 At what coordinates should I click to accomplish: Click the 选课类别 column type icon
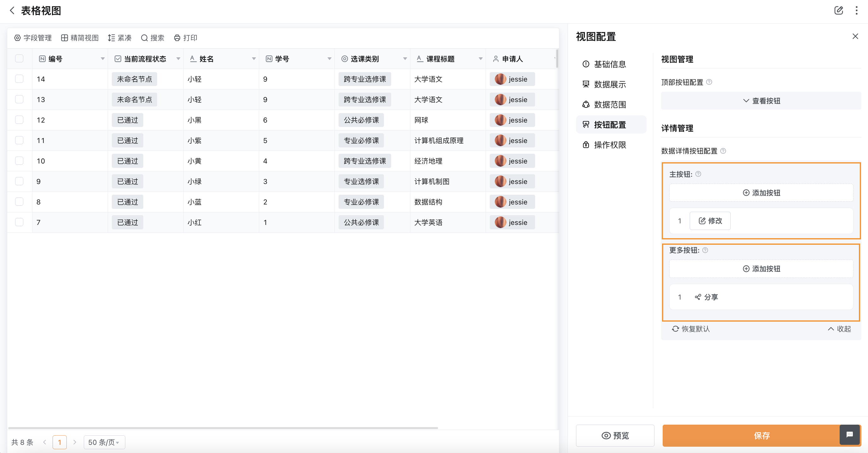click(x=344, y=59)
